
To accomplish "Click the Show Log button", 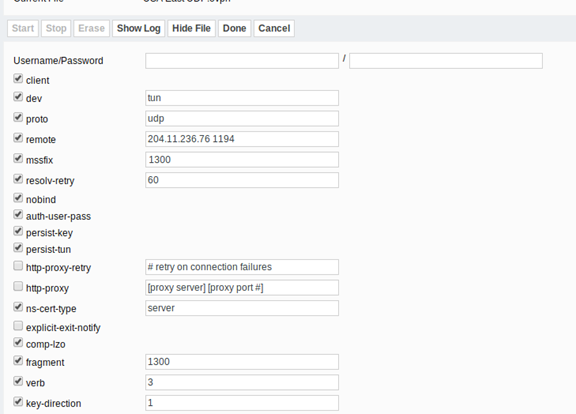I will tap(138, 28).
